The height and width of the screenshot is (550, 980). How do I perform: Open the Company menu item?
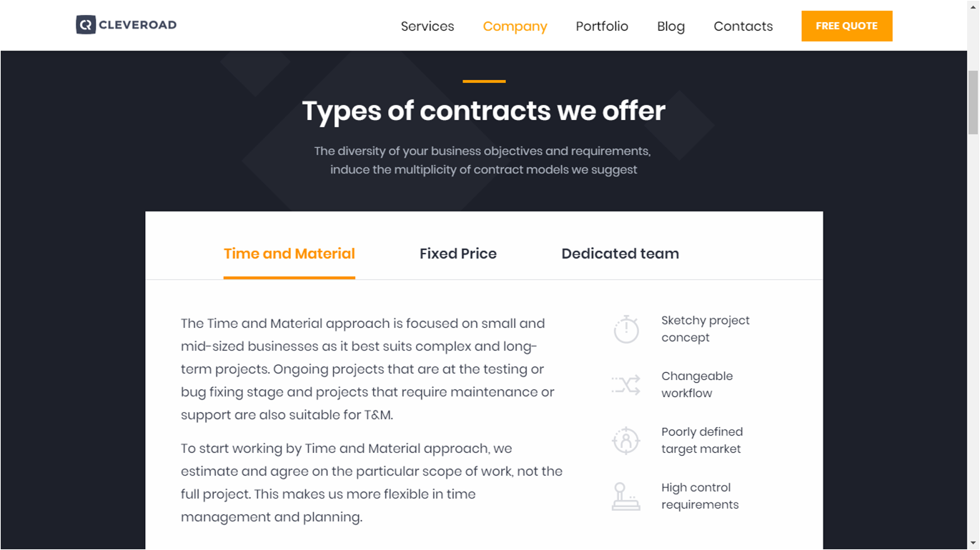[x=515, y=26]
